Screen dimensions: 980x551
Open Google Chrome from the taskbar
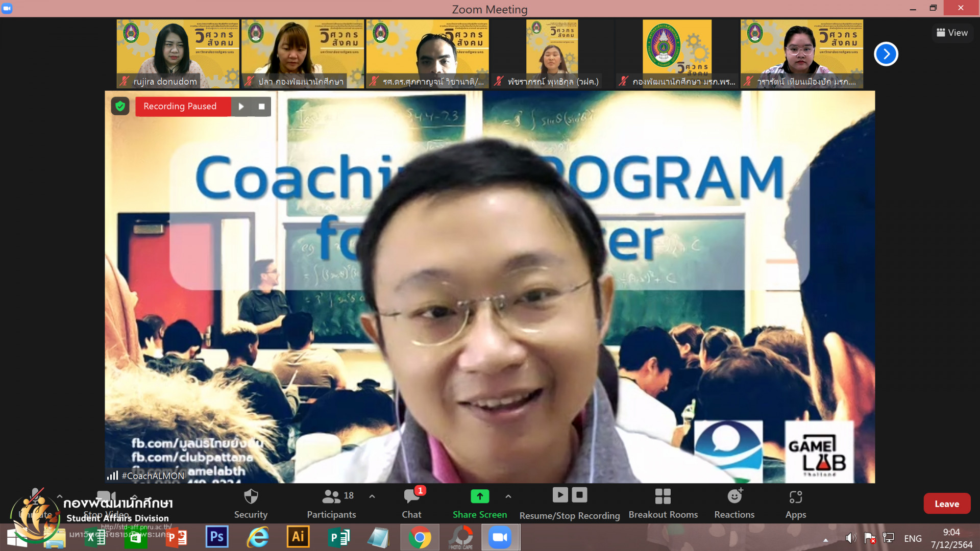click(x=420, y=537)
